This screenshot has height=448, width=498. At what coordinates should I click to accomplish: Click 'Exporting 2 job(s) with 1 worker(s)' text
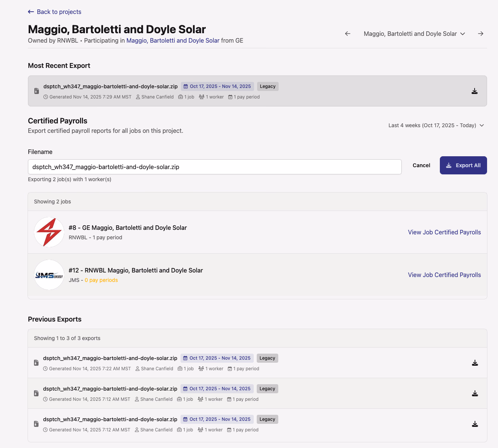click(70, 179)
